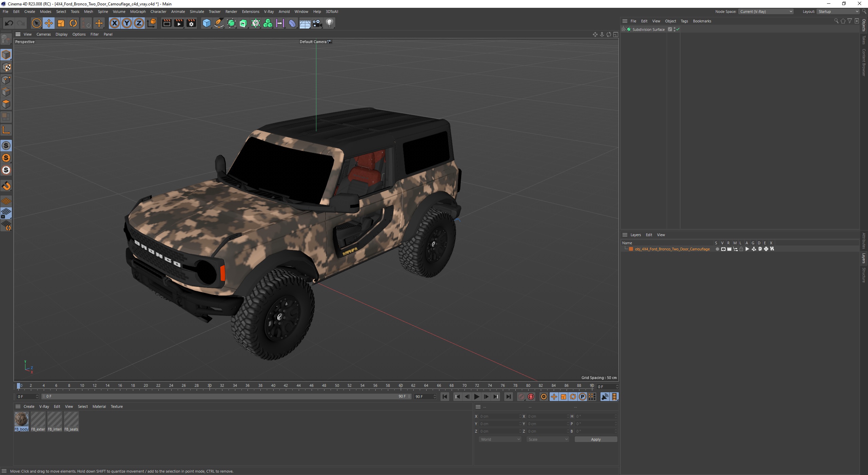This screenshot has width=868, height=475.
Task: Click the Apply button
Action: pyautogui.click(x=595, y=439)
